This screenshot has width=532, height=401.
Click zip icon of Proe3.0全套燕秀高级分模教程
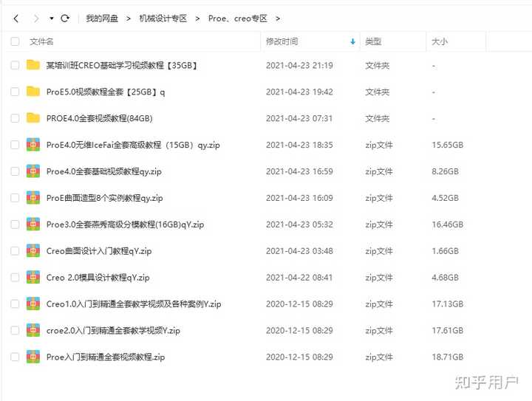33,225
